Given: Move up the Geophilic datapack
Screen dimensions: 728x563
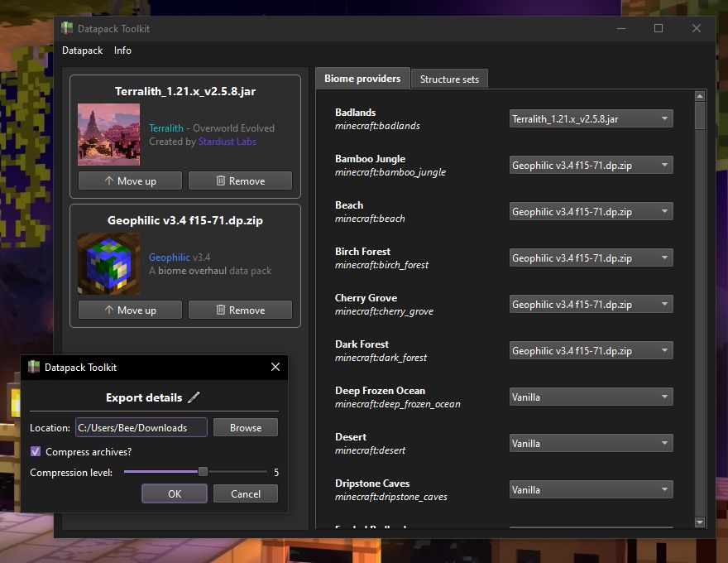Looking at the screenshot, I should coord(130,310).
